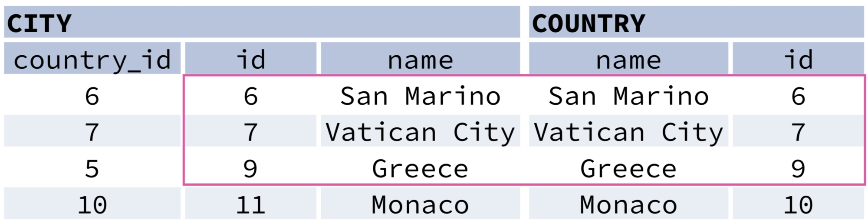This screenshot has height=224, width=868.
Task: Click the COUNTRY id cell with value 10
Action: (x=798, y=205)
